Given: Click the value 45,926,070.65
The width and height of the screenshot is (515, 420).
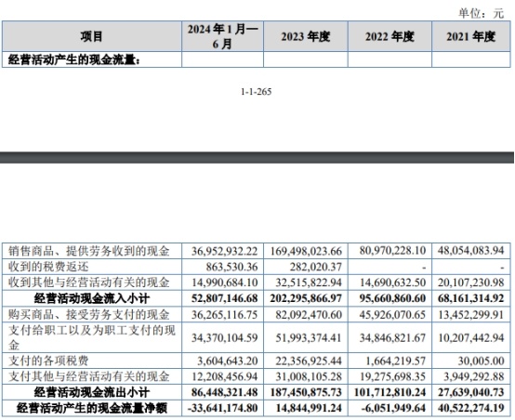Looking at the screenshot, I should point(392,315).
